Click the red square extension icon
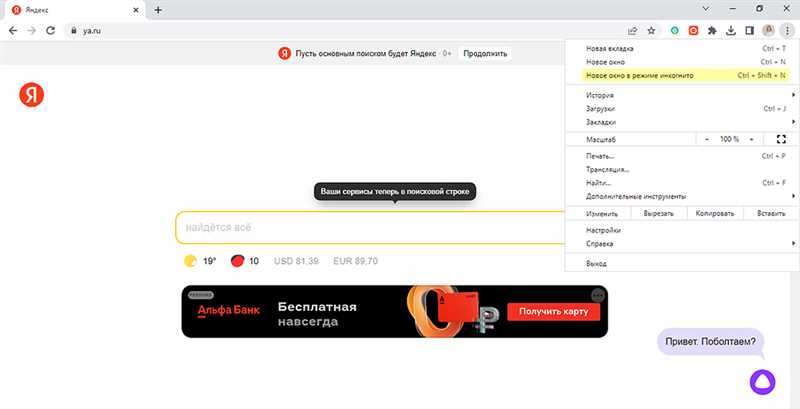The image size is (800, 409). point(693,31)
